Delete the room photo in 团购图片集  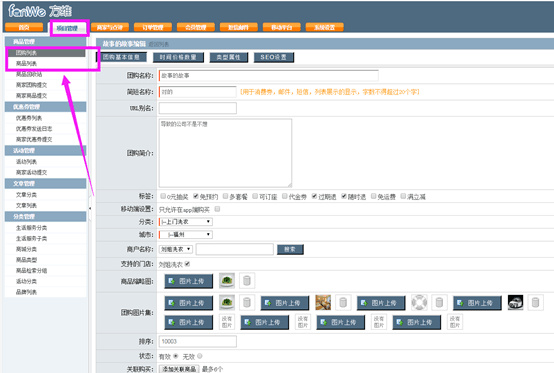click(343, 303)
